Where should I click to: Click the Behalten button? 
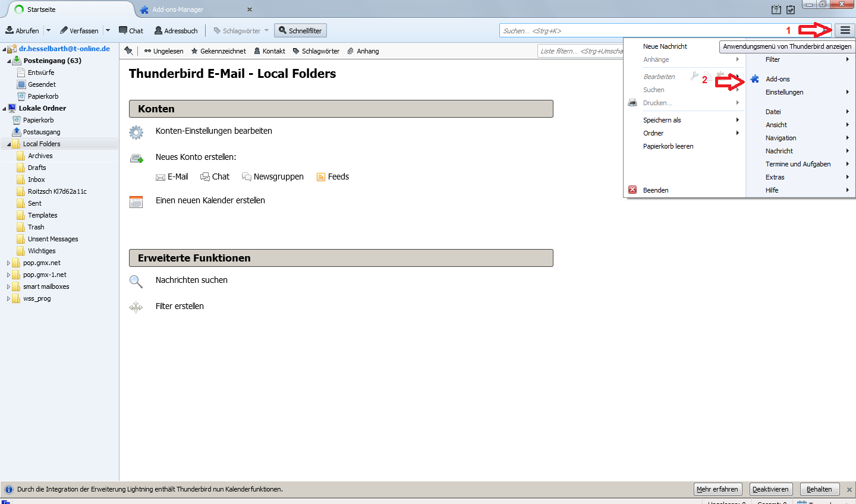click(x=819, y=489)
